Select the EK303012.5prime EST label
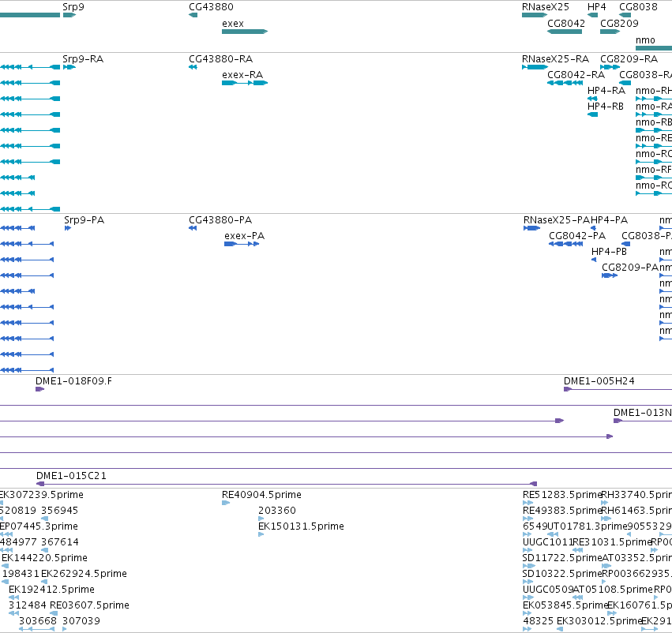Image resolution: width=672 pixels, height=633 pixels. click(599, 621)
